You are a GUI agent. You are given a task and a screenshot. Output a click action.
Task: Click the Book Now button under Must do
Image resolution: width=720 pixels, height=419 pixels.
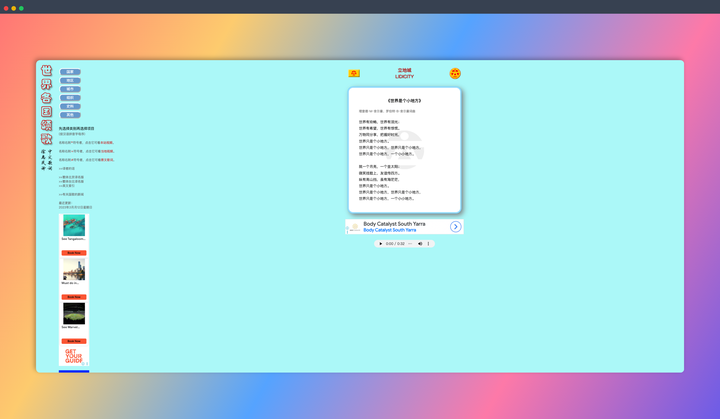pos(74,297)
